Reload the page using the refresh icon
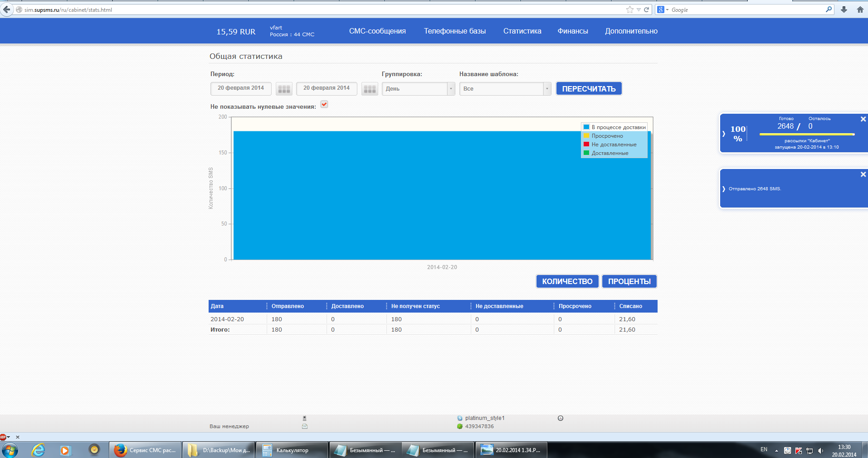Screen dimensions: 868x458 (646, 10)
